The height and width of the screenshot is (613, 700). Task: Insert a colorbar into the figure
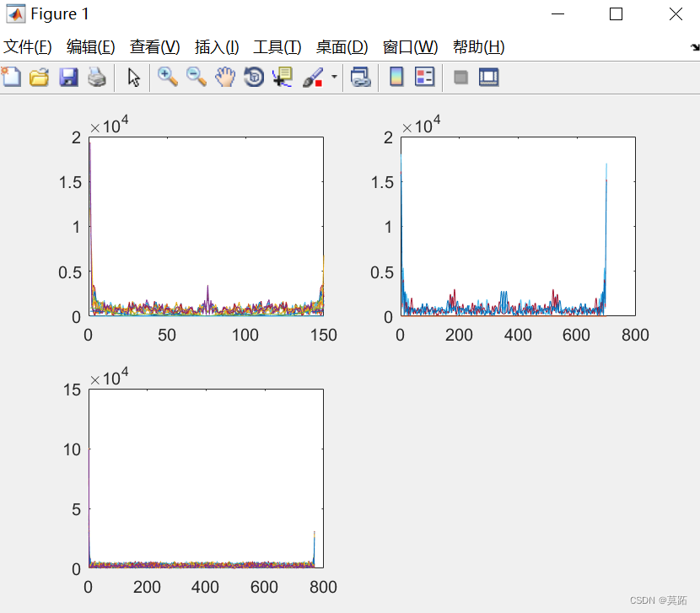[x=396, y=77]
